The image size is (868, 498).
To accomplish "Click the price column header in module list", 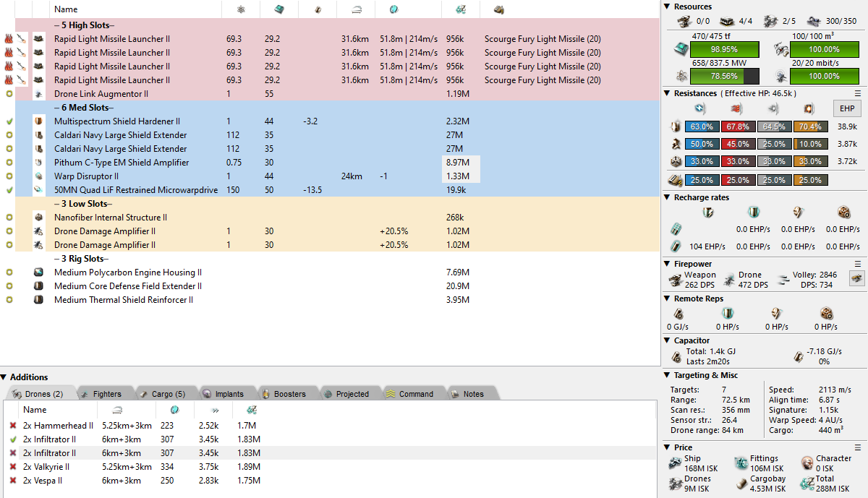I will click(x=461, y=9).
